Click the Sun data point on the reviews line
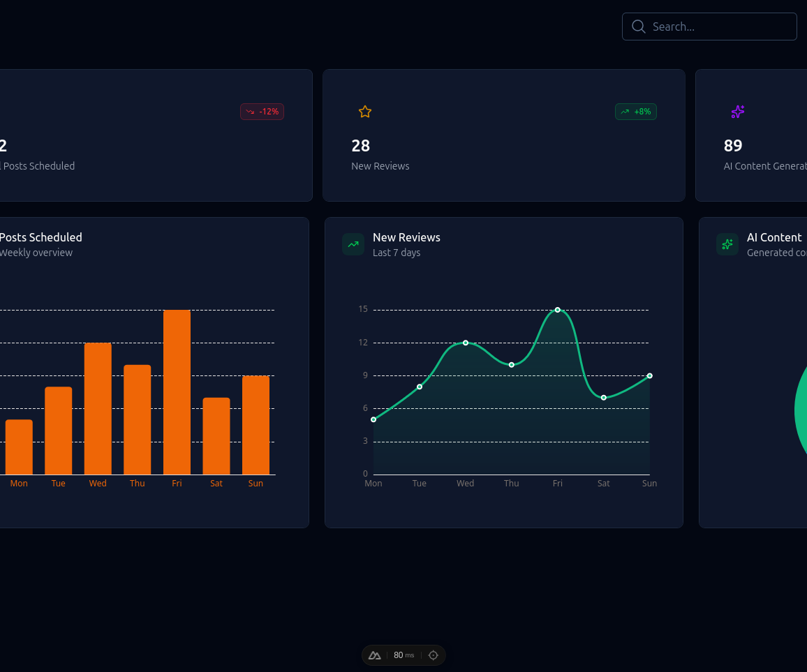This screenshot has height=672, width=807. click(649, 375)
